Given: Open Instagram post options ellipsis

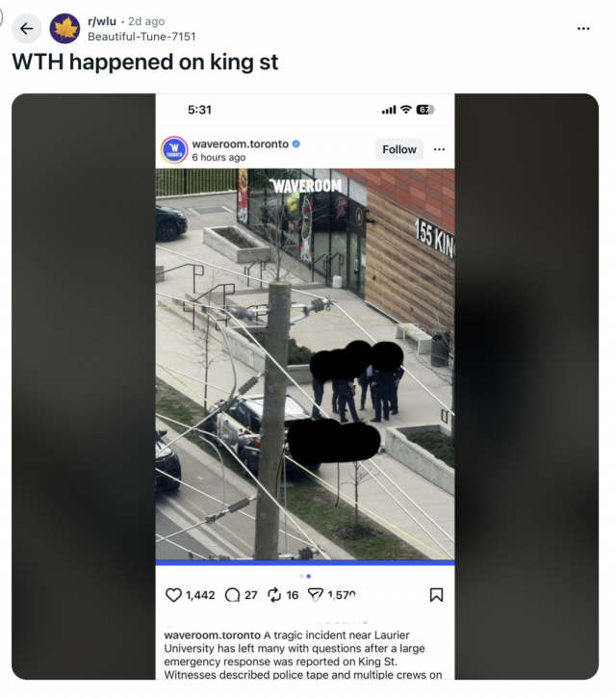Looking at the screenshot, I should [x=439, y=149].
